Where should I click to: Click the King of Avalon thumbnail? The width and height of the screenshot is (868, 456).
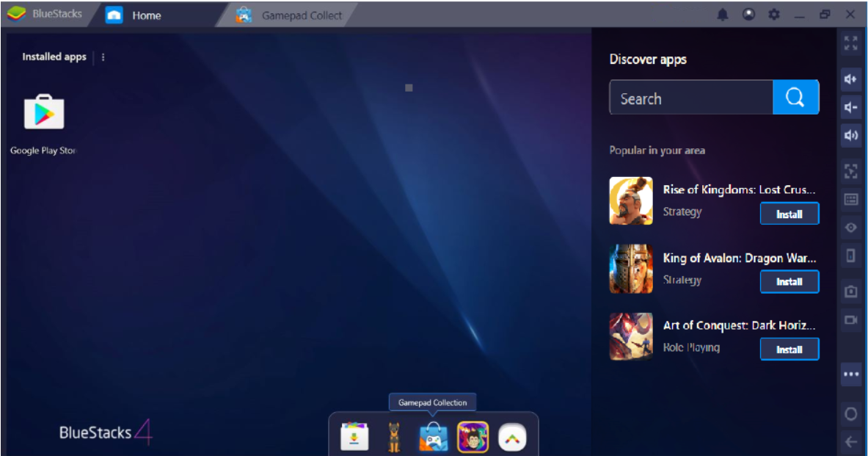tap(631, 269)
